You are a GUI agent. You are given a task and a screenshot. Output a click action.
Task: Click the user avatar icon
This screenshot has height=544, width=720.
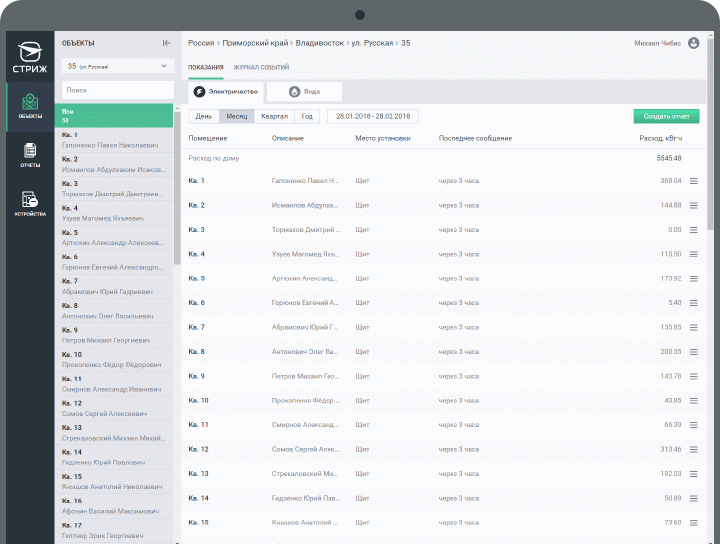pos(693,43)
